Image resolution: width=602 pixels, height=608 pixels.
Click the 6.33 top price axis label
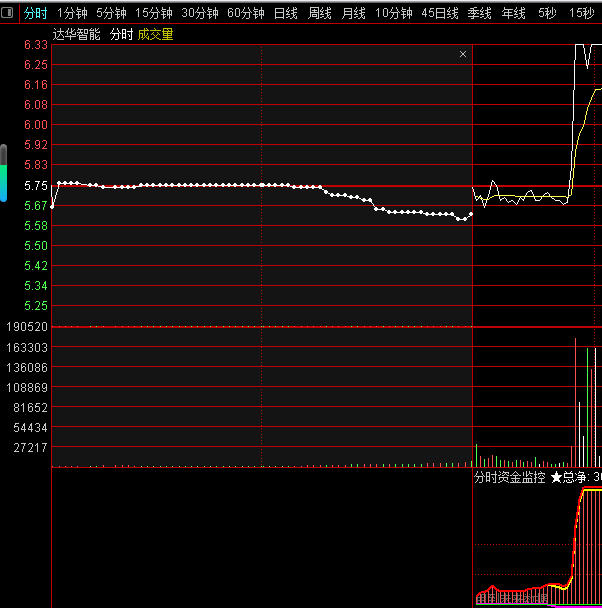36,45
